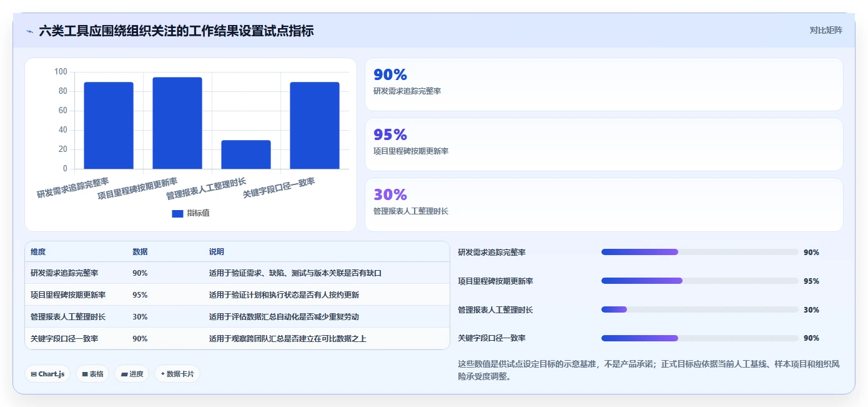Click the 进度 tag chip

pos(132,374)
